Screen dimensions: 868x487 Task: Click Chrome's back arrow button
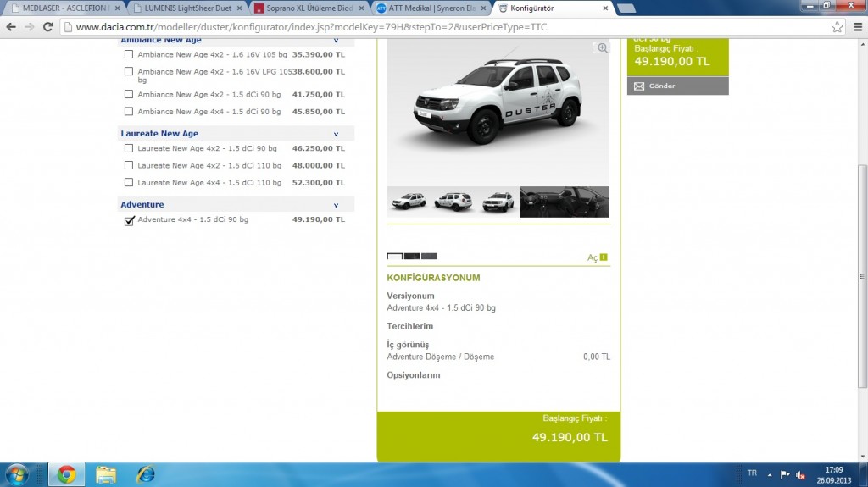11,27
